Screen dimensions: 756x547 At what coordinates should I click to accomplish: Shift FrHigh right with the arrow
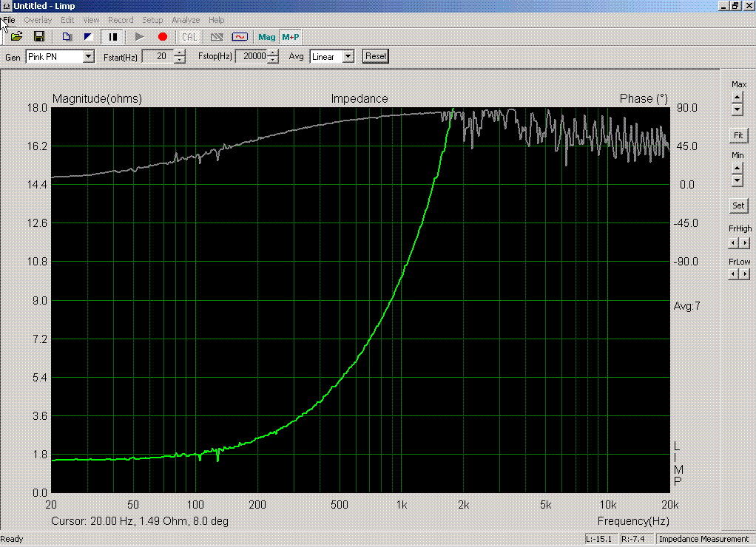[745, 243]
